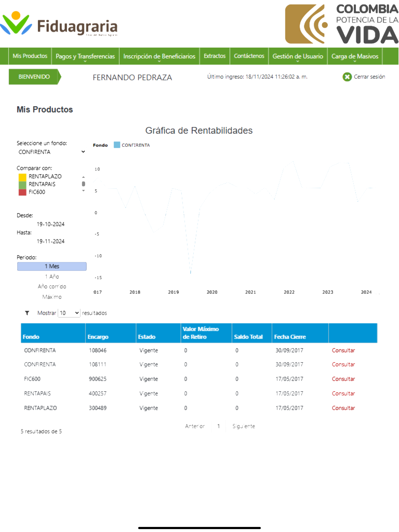The width and height of the screenshot is (399, 532).
Task: Click the green X icon beside Cerrar sesión
Action: (x=347, y=77)
